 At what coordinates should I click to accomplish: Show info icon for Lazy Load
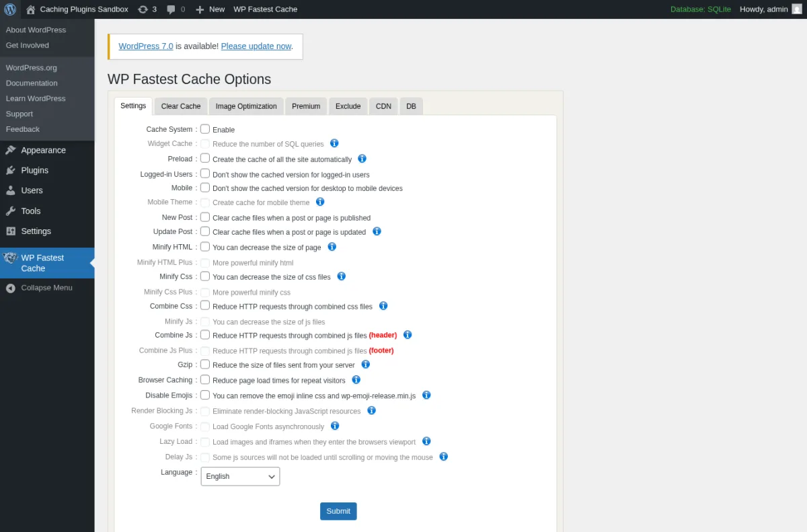coord(426,441)
